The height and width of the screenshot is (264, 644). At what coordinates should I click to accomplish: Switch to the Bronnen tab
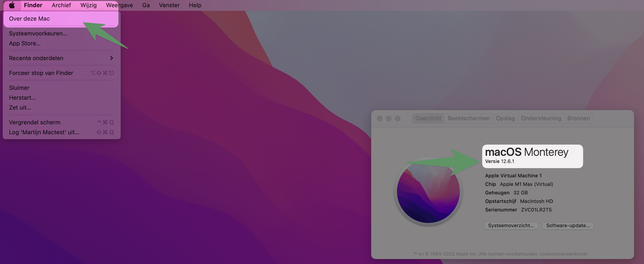point(579,118)
